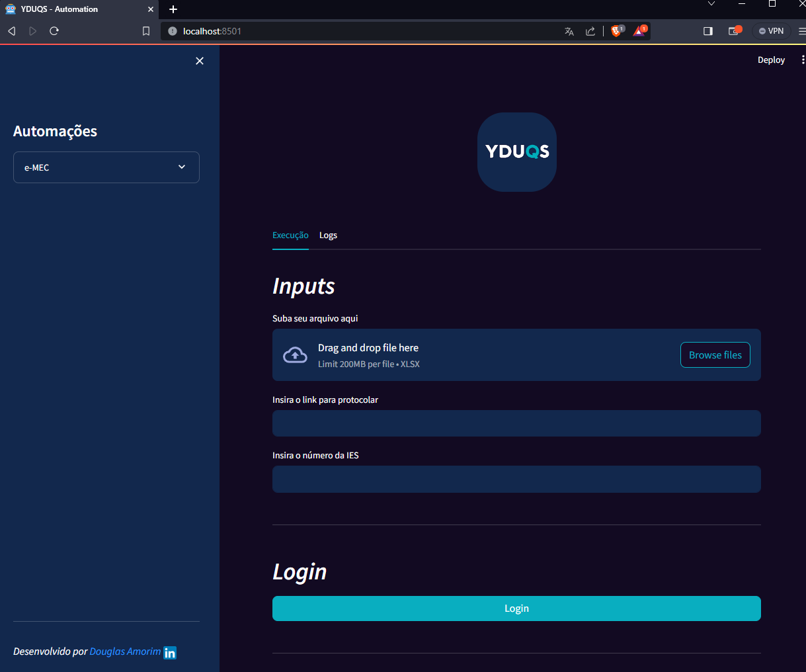This screenshot has height=672, width=806.
Task: Open the Brave wallet icon
Action: click(x=734, y=30)
